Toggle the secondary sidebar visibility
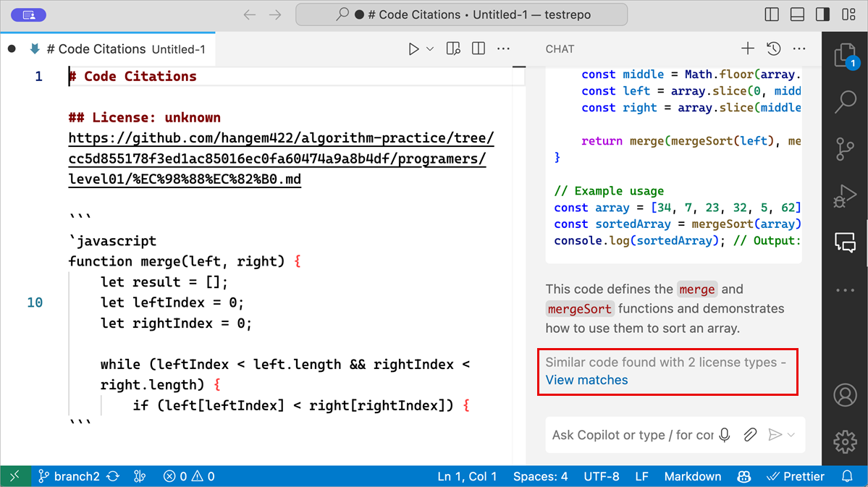 tap(823, 14)
